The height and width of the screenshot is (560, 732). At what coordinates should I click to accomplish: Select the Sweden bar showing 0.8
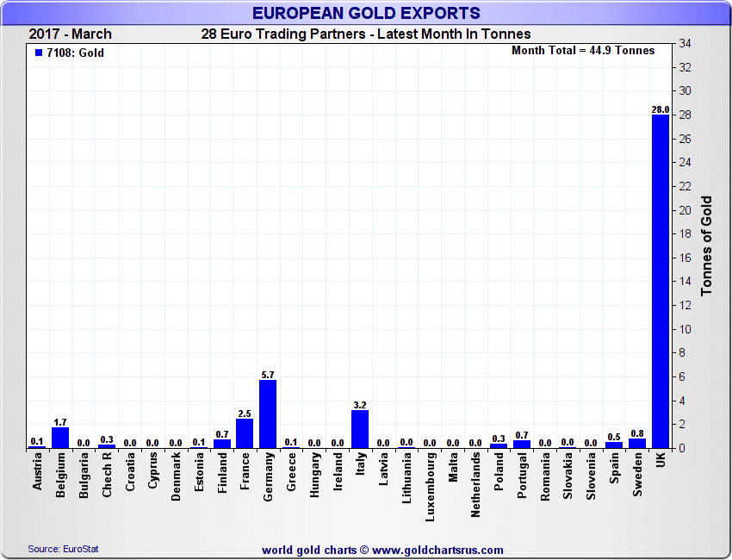tap(637, 444)
